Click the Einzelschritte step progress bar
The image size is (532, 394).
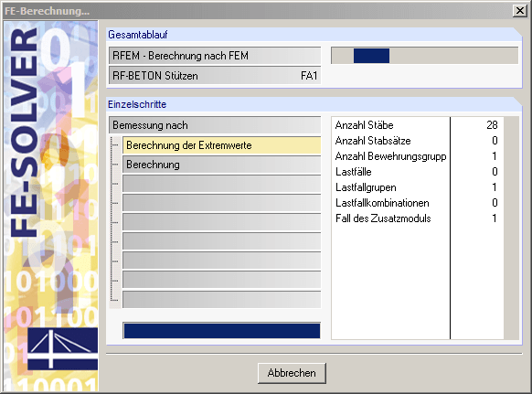point(221,331)
